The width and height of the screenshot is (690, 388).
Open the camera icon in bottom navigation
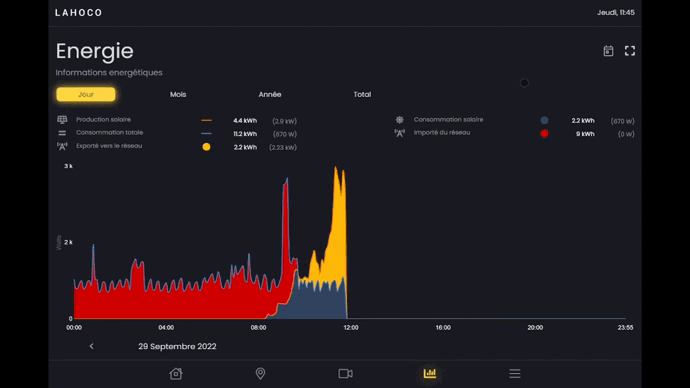[345, 373]
